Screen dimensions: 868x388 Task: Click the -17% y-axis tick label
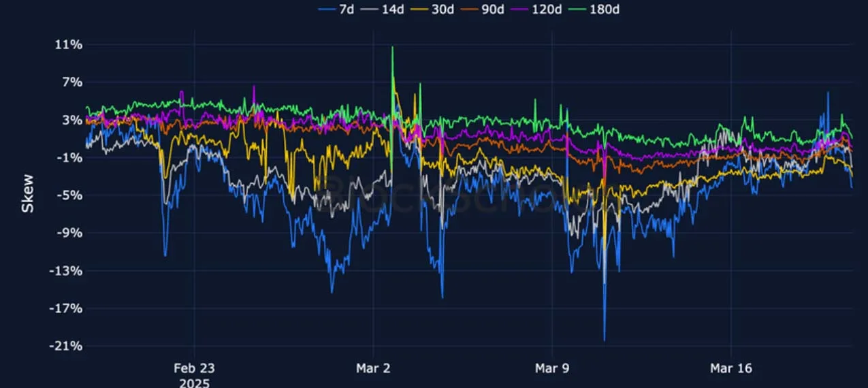point(67,308)
